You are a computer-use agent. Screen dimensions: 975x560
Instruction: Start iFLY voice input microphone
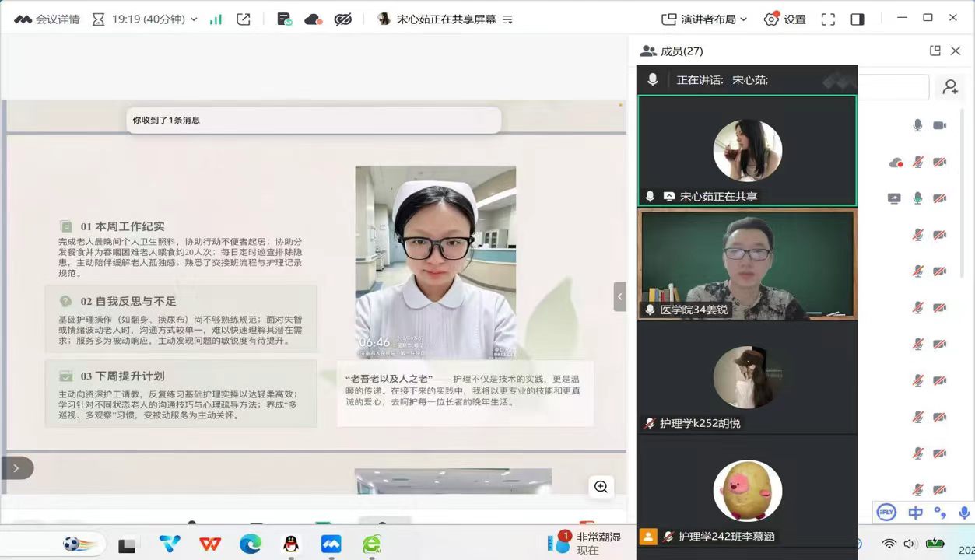965,513
